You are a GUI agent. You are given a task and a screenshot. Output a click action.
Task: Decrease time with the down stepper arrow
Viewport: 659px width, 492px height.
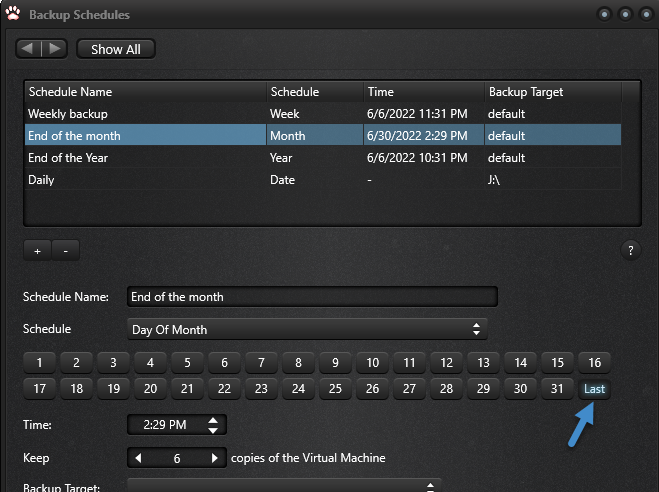pos(213,430)
